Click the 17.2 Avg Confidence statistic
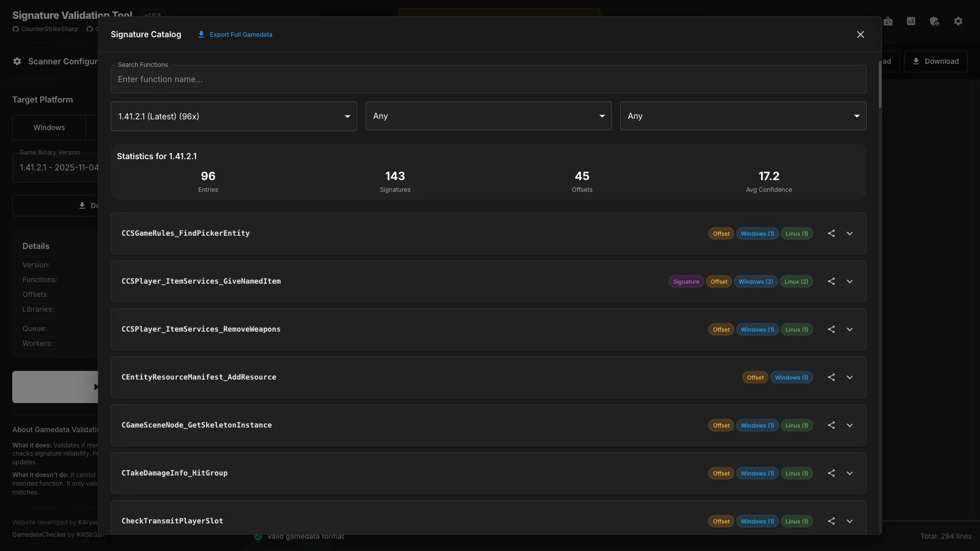This screenshot has width=980, height=551. tap(769, 182)
